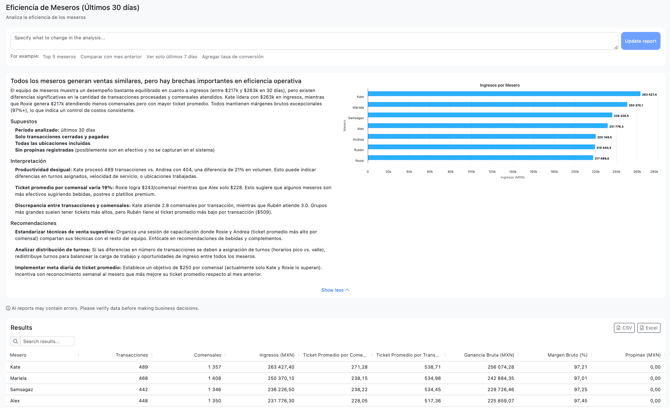Click the Excel export button
Viewport: 670px width, 408px height.
(649, 328)
